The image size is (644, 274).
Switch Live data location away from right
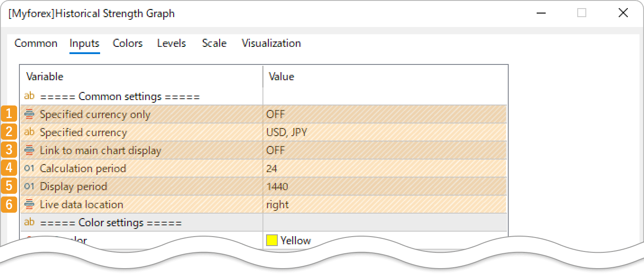pos(316,204)
